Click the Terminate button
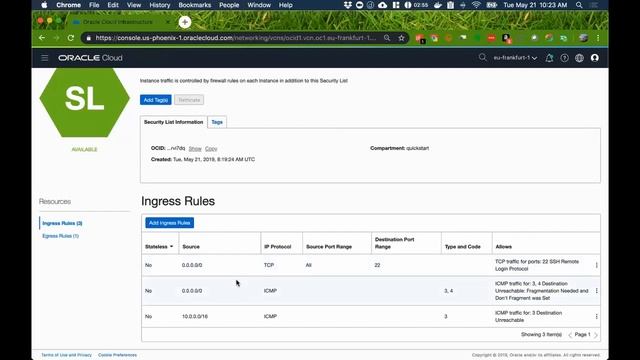The height and width of the screenshot is (360, 640). 189,100
